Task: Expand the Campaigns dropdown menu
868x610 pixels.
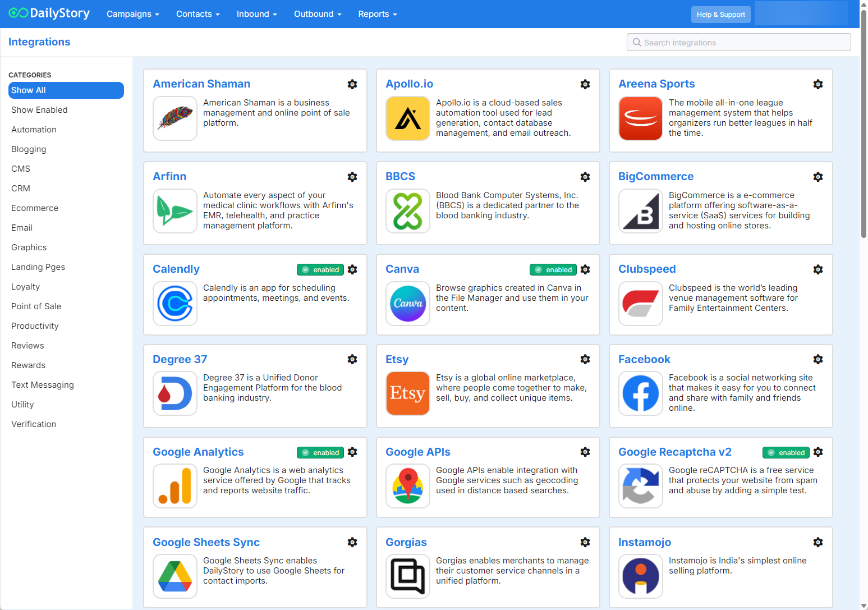Action: click(133, 14)
